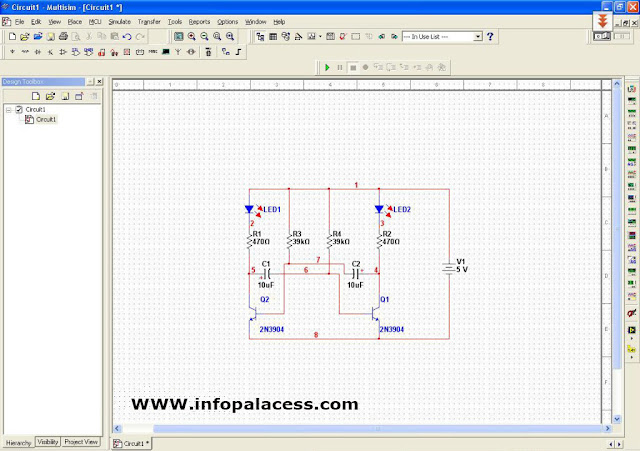This screenshot has height=451, width=640.
Task: Click Open icon in Design Toolbox
Action: (50, 96)
